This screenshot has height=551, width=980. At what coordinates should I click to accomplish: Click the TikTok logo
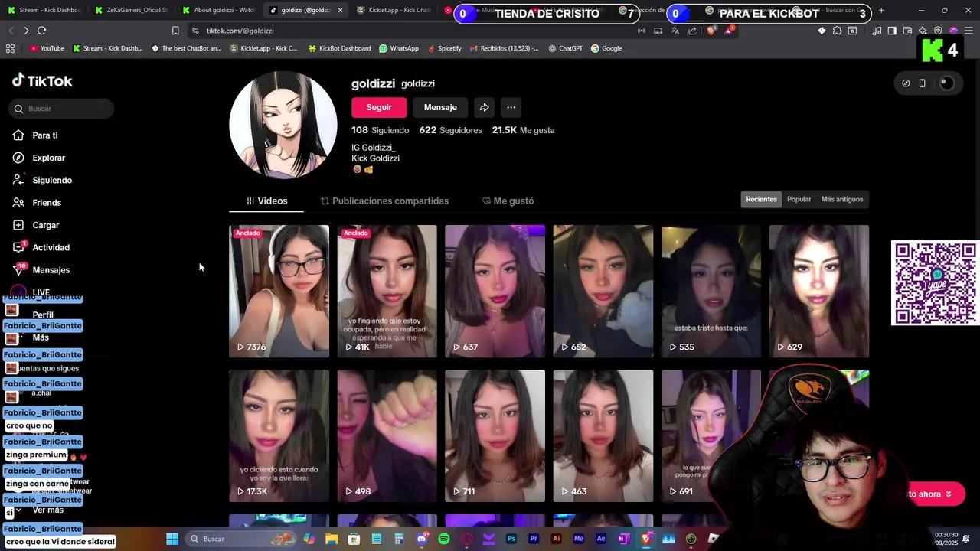point(42,80)
